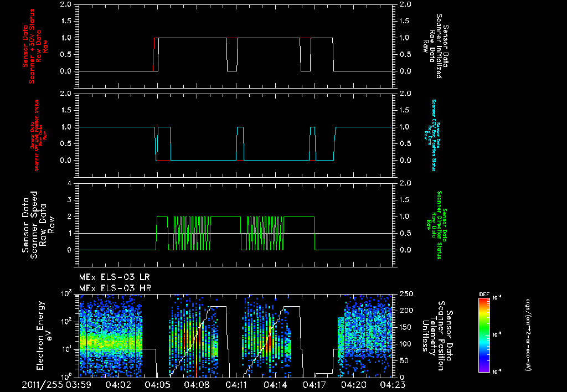Click the '04:20' time axis label
This screenshot has width=567, height=392.
click(x=353, y=385)
